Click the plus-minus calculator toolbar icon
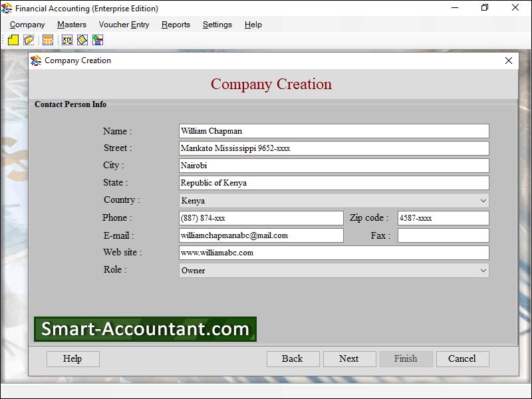The width and height of the screenshot is (532, 399). point(98,41)
